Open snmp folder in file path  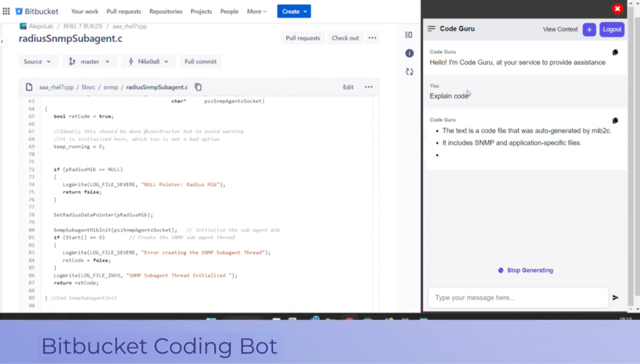point(110,87)
